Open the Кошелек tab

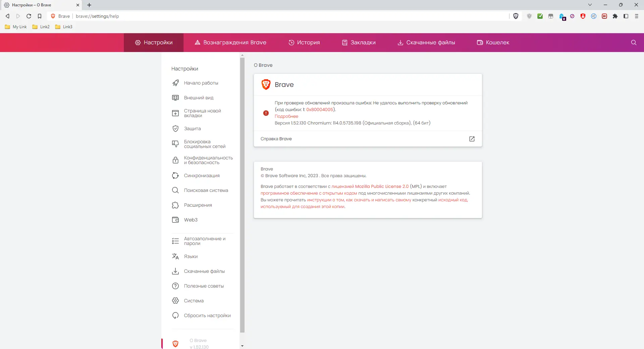(x=493, y=43)
